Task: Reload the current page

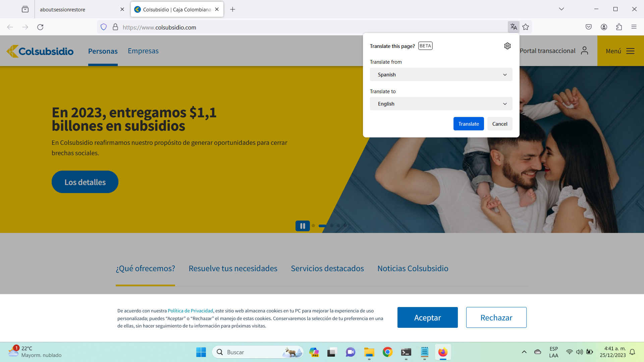Action: (40, 27)
